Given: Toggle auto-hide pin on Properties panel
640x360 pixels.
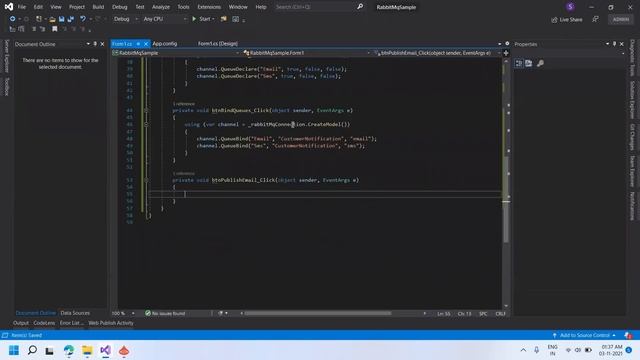Looking at the screenshot, I should [614, 44].
